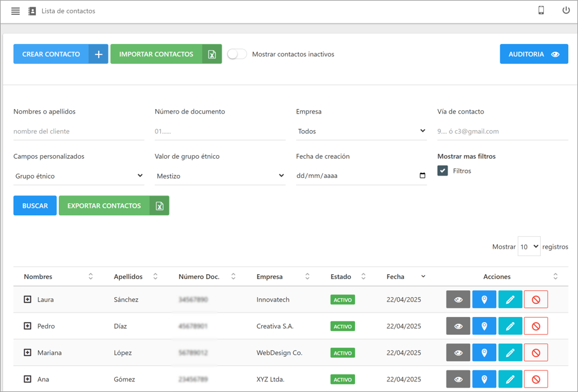578x392 pixels.
Task: Expand Laura's row with plus icon
Action: click(x=27, y=300)
